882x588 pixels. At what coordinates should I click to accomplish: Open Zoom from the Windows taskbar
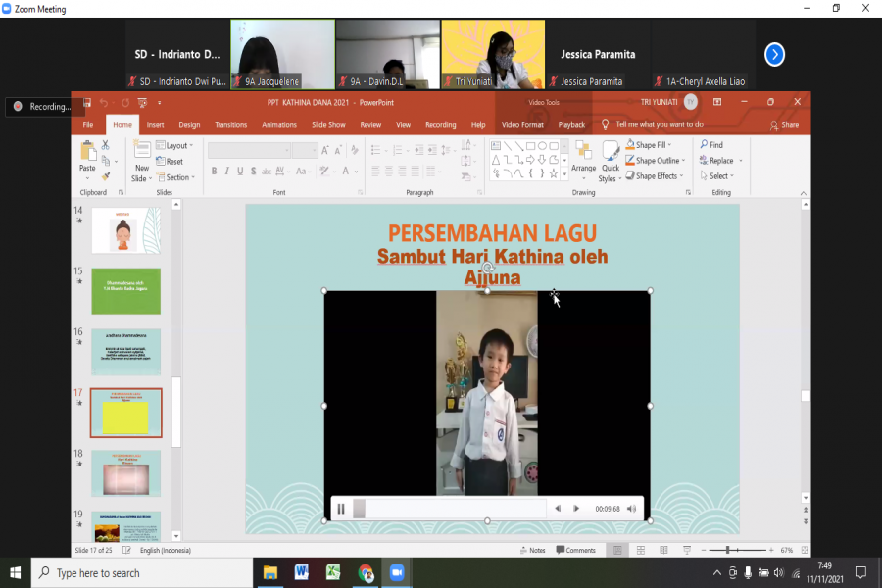(397, 572)
